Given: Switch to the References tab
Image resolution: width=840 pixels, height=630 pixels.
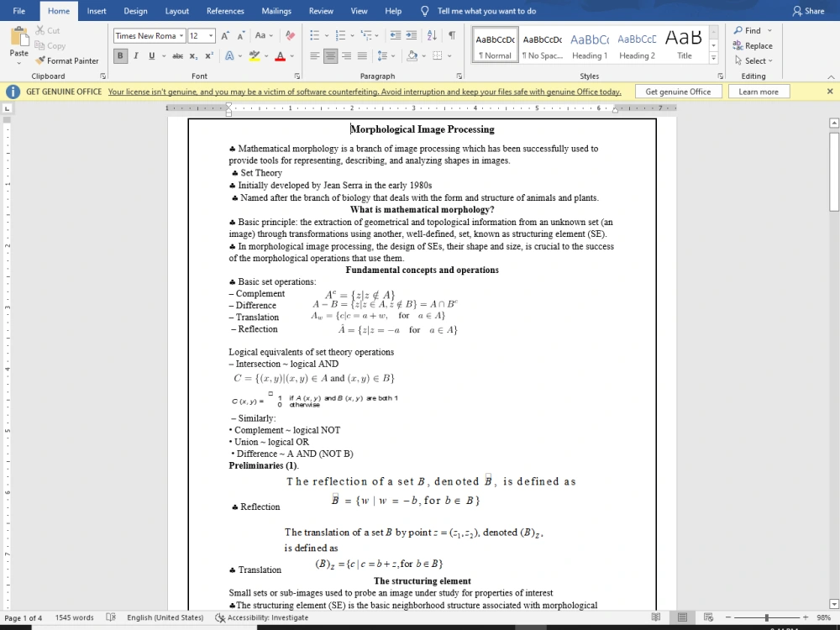Looking at the screenshot, I should click(225, 11).
